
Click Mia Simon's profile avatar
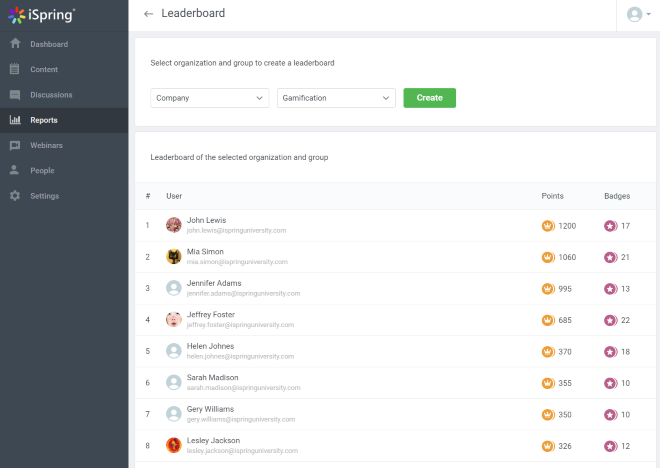pos(174,257)
